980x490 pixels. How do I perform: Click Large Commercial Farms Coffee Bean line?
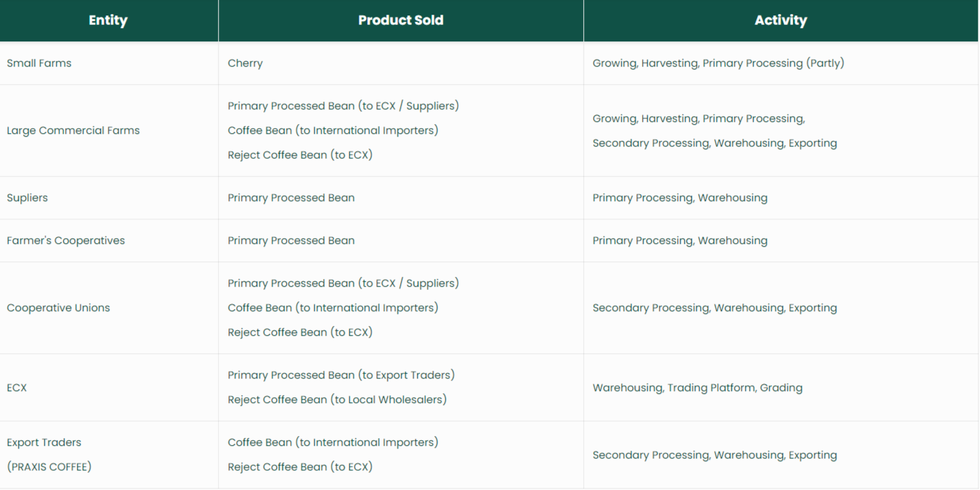click(x=332, y=130)
